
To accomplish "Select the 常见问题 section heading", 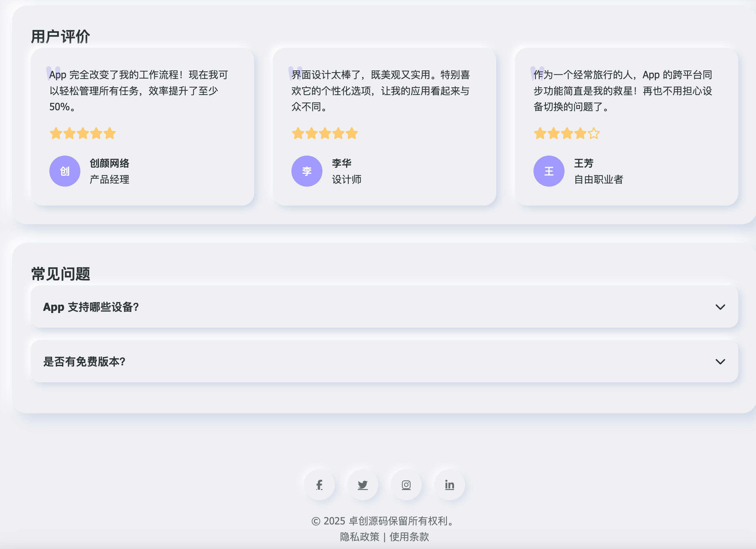I will [61, 274].
